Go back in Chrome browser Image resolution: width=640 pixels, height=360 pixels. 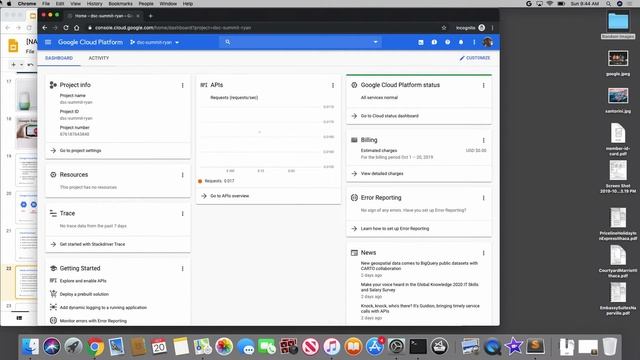tap(45, 28)
